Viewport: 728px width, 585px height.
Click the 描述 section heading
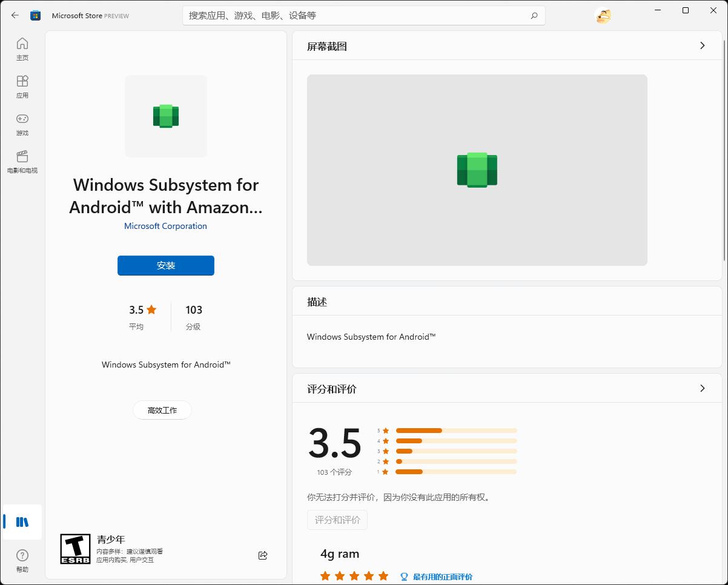pos(317,302)
